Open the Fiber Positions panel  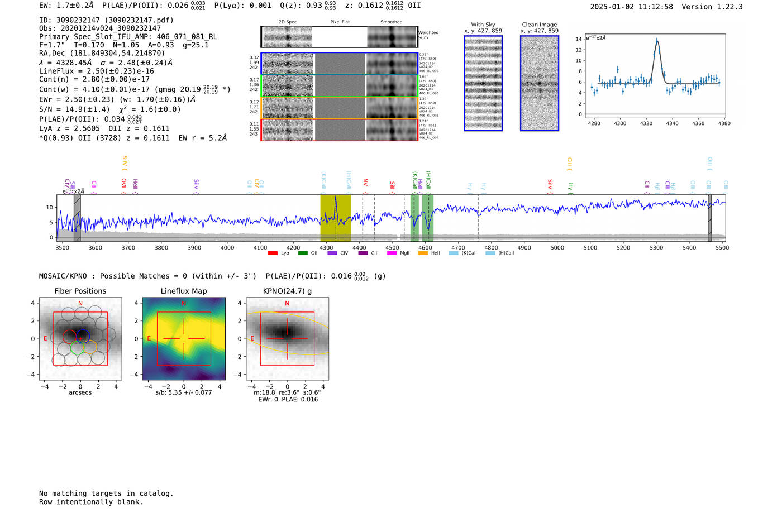pos(80,338)
